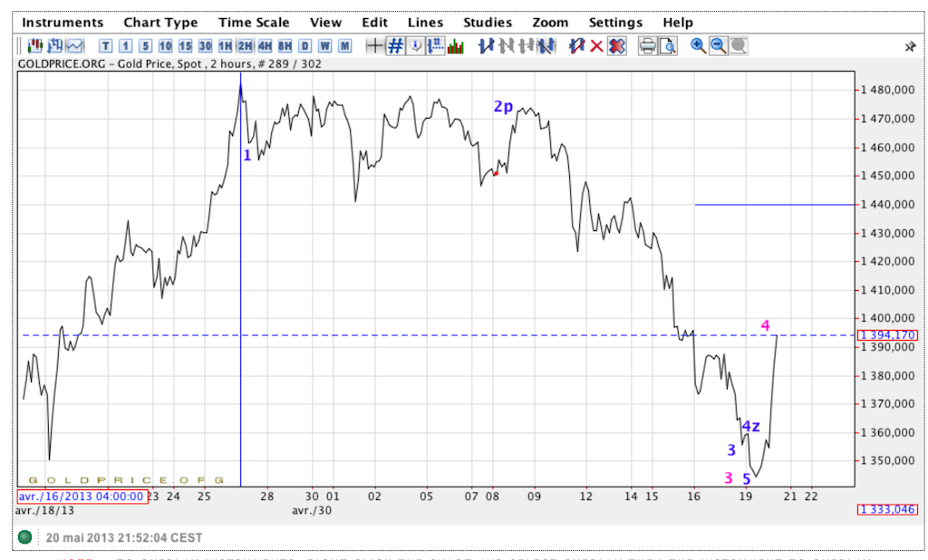Open the Settings menu
The height and width of the screenshot is (560, 928).
click(x=615, y=23)
